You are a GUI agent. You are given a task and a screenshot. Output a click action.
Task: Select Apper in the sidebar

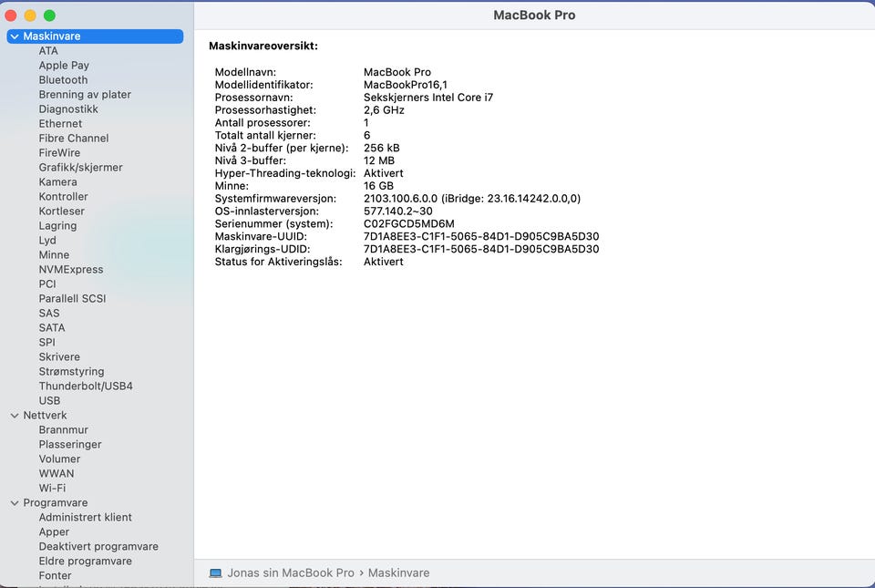point(54,531)
